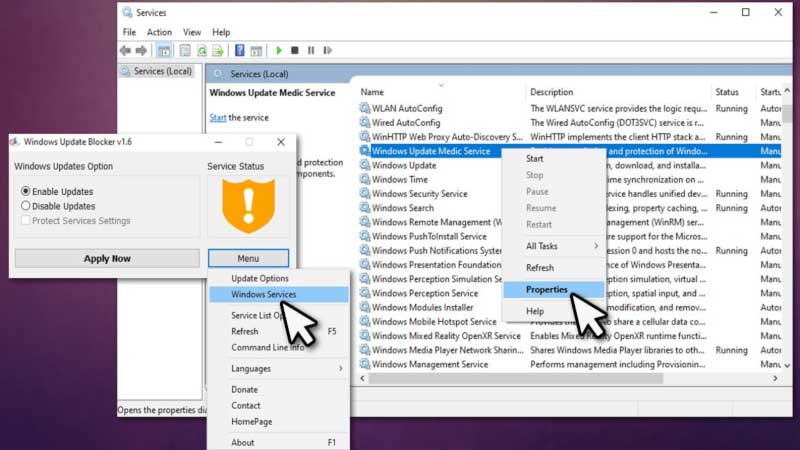The height and width of the screenshot is (450, 800).
Task: Click Windows Update Blocker title bar icon
Action: [x=14, y=142]
